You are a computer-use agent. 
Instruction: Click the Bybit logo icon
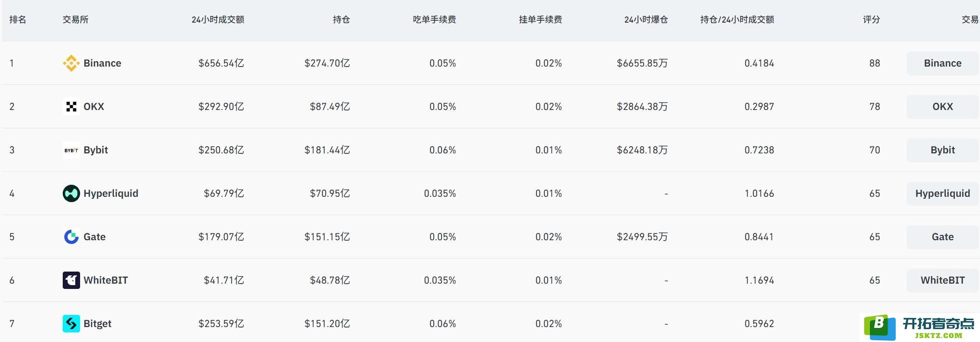(71, 150)
